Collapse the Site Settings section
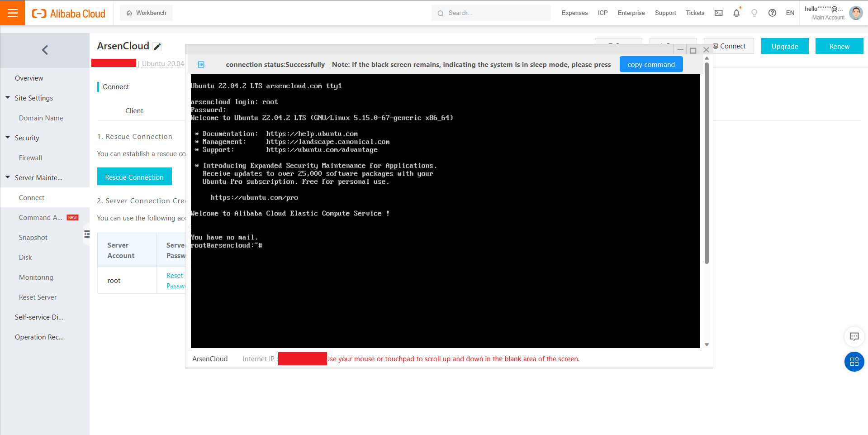 tap(8, 98)
